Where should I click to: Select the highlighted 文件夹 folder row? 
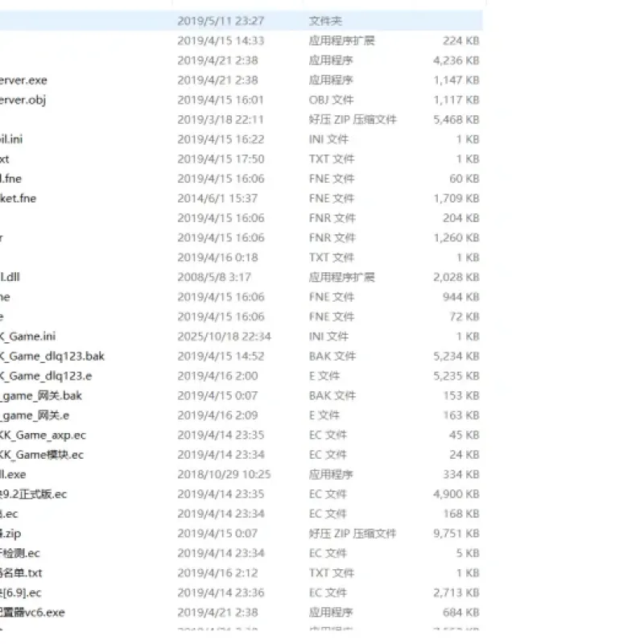pyautogui.click(x=241, y=21)
